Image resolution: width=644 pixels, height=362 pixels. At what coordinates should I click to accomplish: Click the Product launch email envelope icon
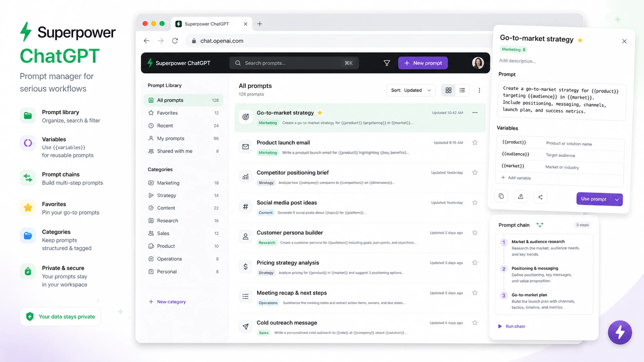[x=245, y=147]
